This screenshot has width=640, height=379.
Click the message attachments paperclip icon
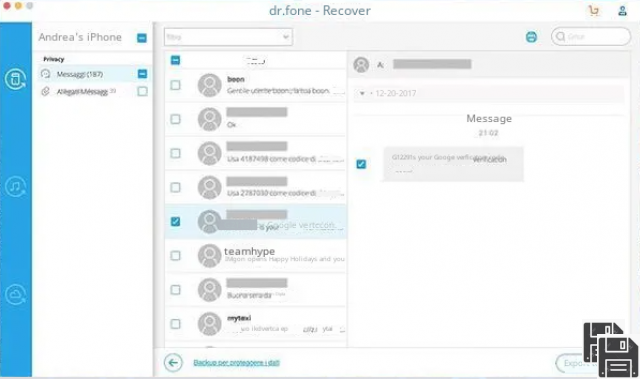(x=46, y=91)
